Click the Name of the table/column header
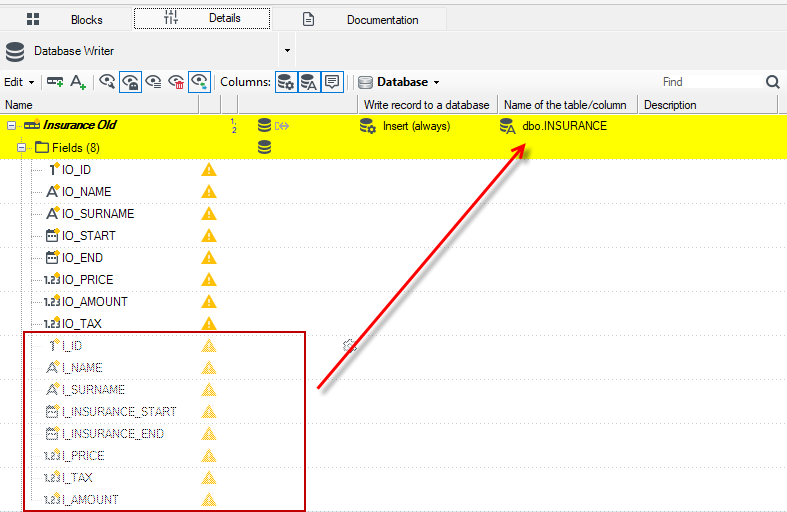The image size is (787, 512). [567, 105]
